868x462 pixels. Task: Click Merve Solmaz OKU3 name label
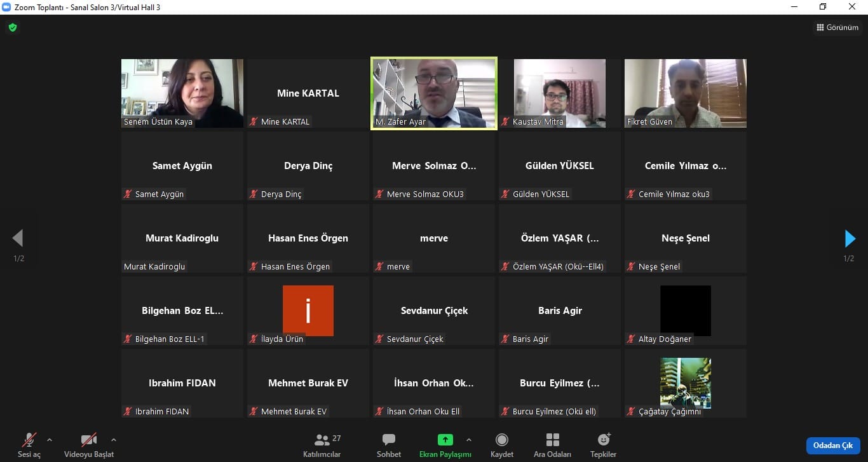tap(425, 194)
